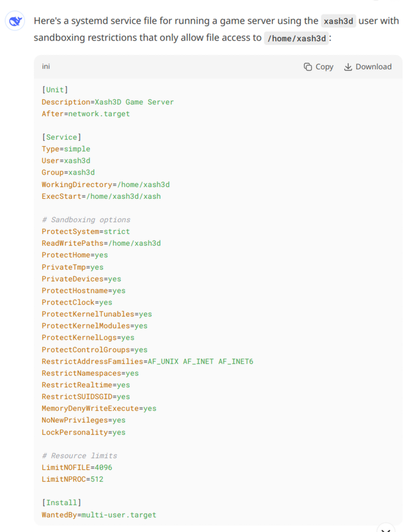This screenshot has width=411, height=532.
Task: Click the 'ini' language label
Action: 46,66
